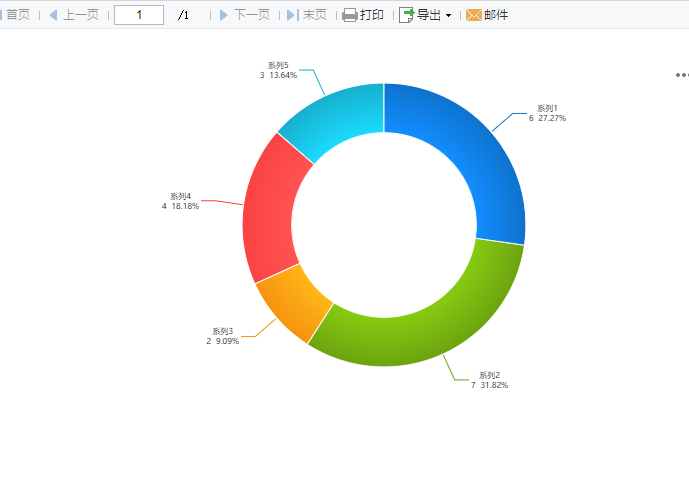Viewport: 689px width, 486px height.
Task: Click the 系列5 data label
Action: [x=279, y=70]
